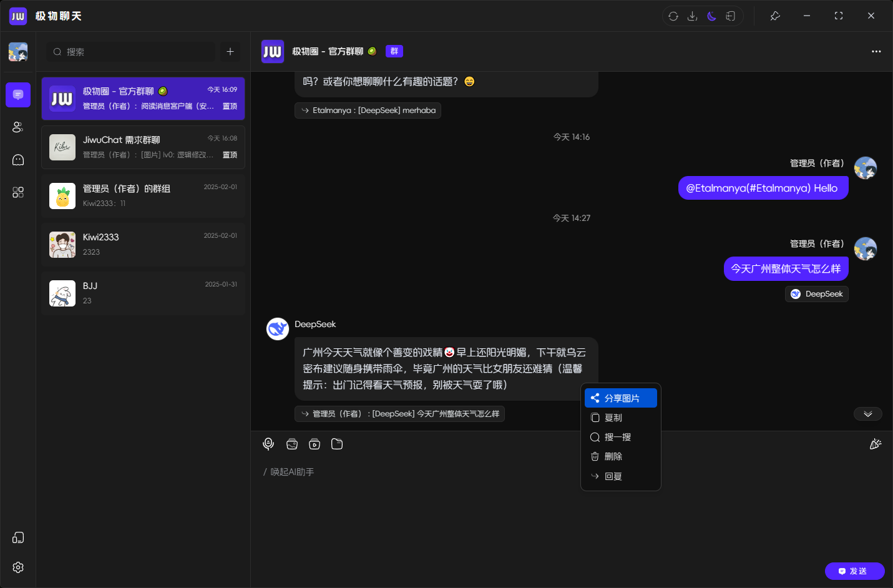This screenshot has width=893, height=588.
Task: Open the 管理员（作者）的群组 conversation
Action: tap(143, 196)
